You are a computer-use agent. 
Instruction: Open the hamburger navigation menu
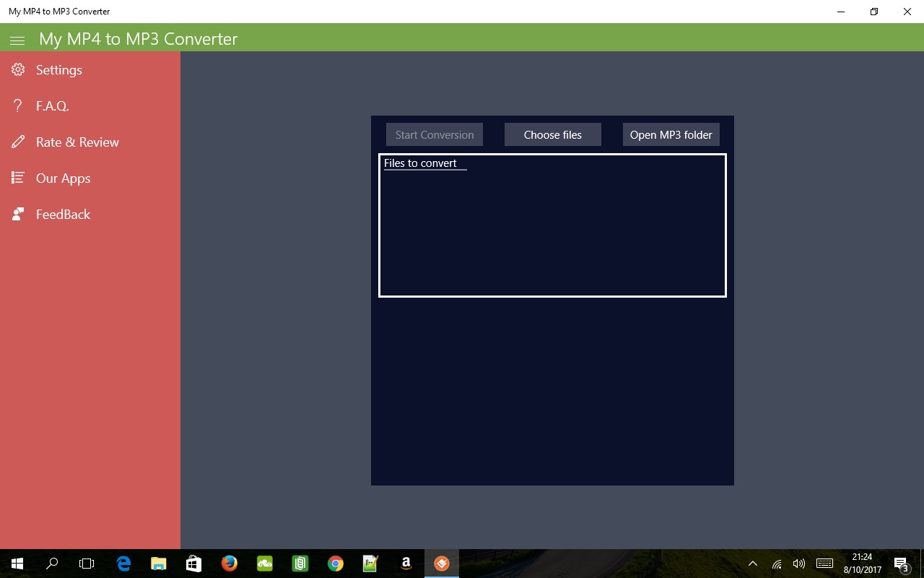pos(17,40)
